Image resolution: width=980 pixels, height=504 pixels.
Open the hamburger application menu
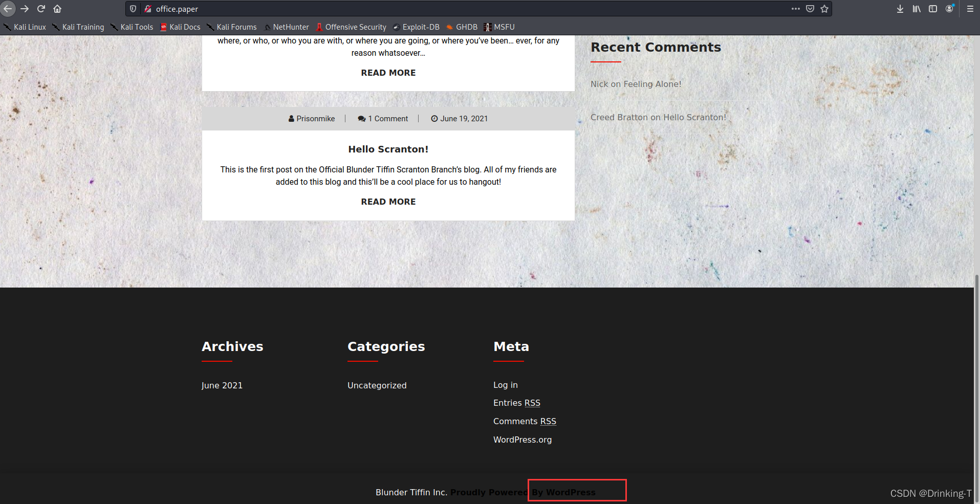(970, 9)
